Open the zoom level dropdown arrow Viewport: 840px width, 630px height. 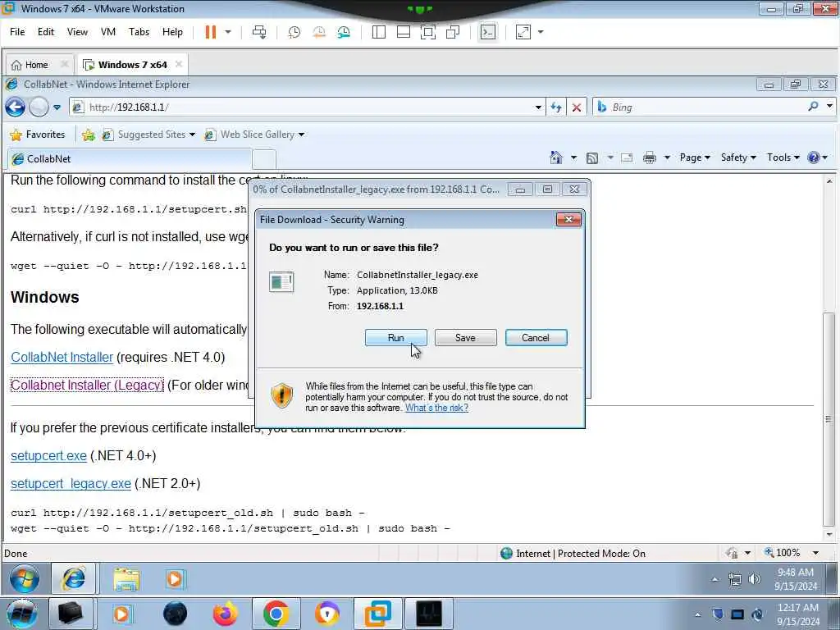click(815, 554)
